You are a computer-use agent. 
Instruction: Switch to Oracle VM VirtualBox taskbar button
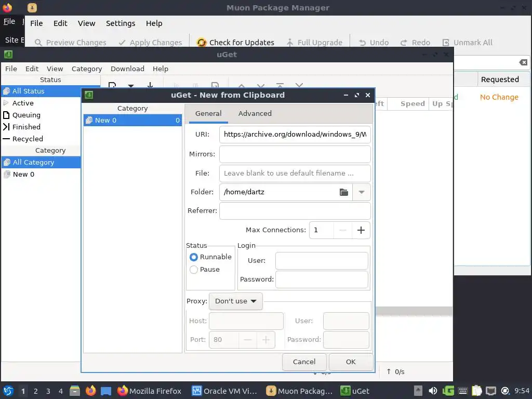tap(224, 391)
